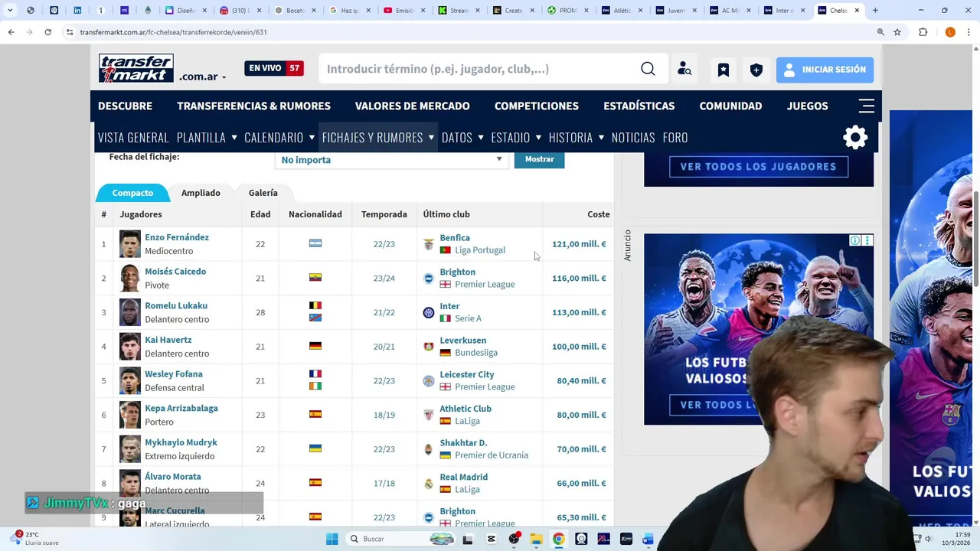Click the browser reload button

[x=47, y=32]
